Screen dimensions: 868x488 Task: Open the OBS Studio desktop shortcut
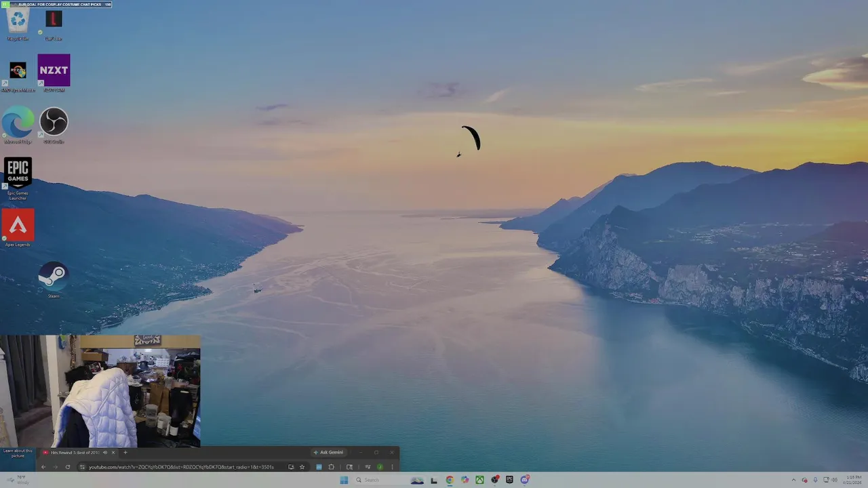pyautogui.click(x=54, y=125)
